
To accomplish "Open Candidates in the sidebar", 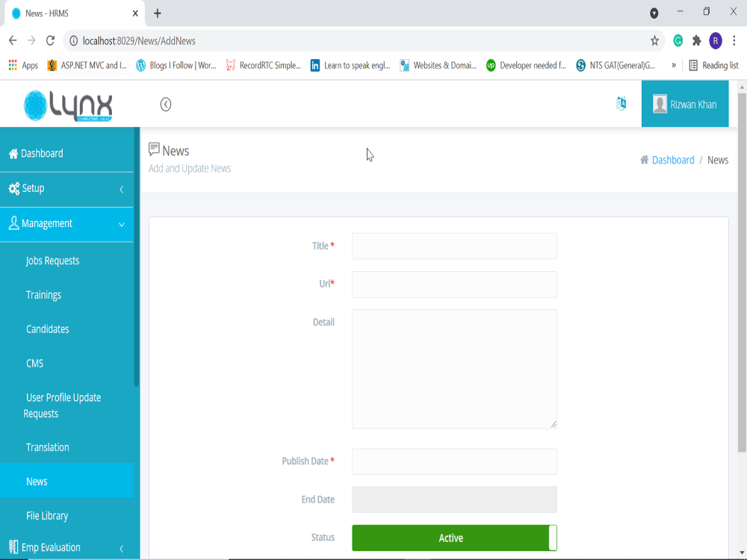I will 47,329.
